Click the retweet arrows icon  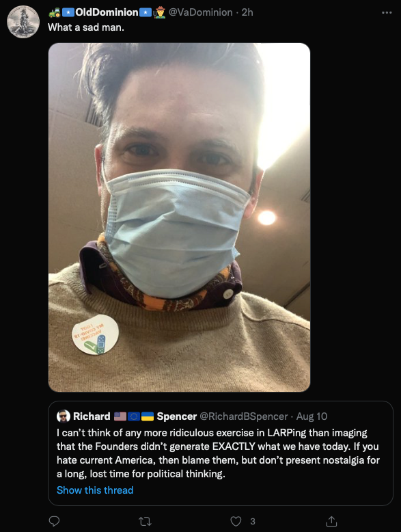145,521
